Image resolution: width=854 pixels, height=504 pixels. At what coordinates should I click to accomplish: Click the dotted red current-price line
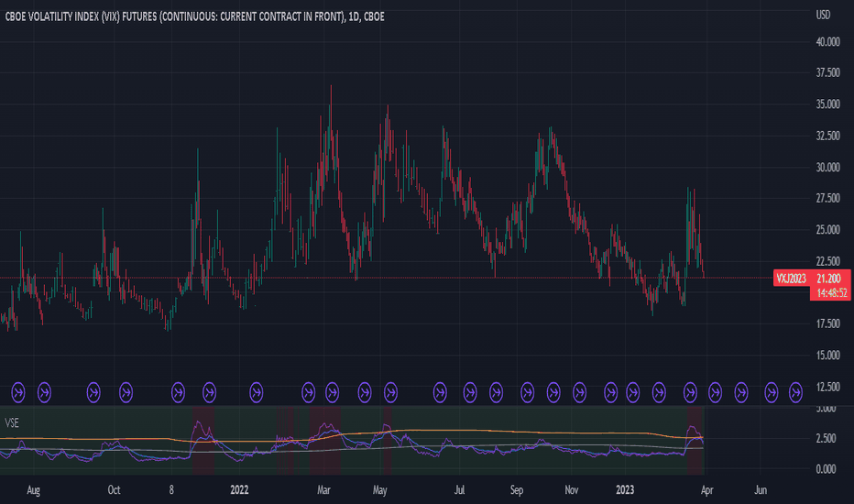387,278
